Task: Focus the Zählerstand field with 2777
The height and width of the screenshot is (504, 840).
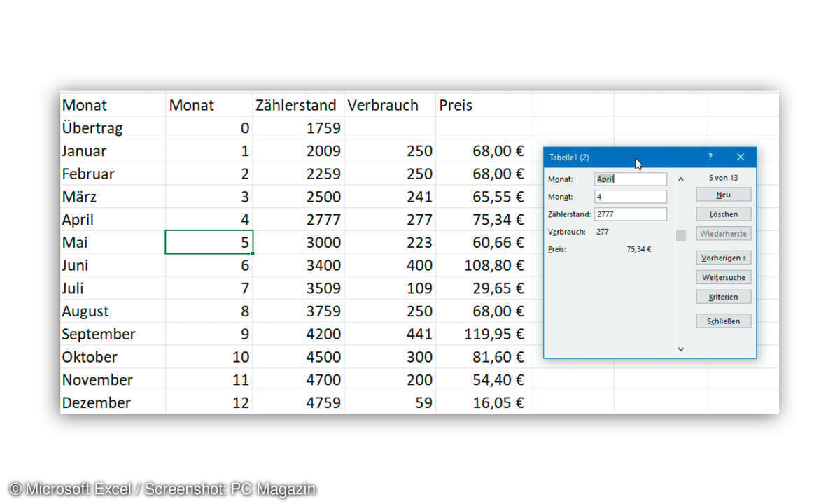Action: [x=631, y=214]
